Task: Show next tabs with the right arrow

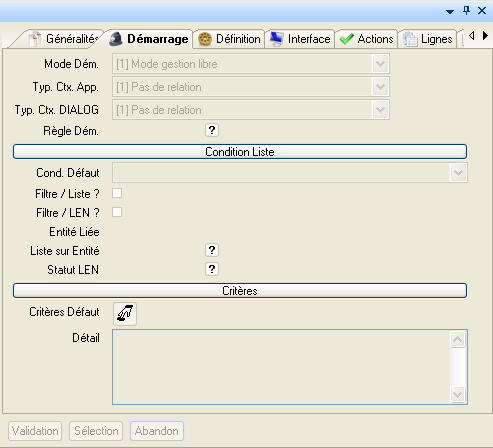Action: (485, 35)
